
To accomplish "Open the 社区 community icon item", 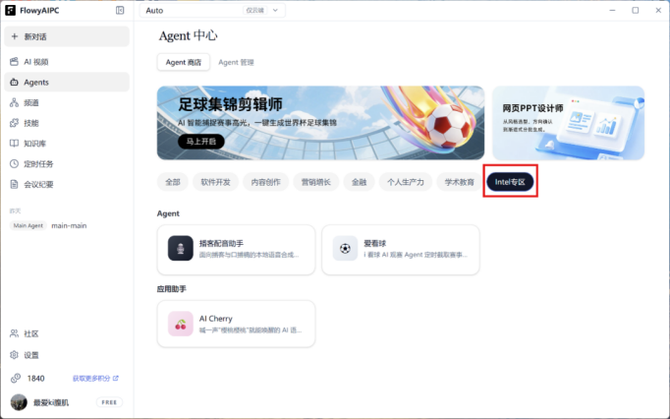I will (67, 334).
